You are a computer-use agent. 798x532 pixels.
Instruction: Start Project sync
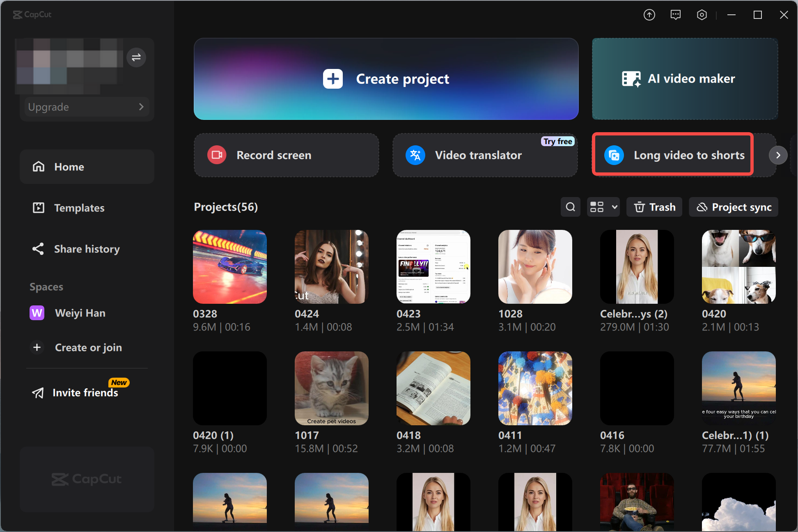(x=733, y=207)
